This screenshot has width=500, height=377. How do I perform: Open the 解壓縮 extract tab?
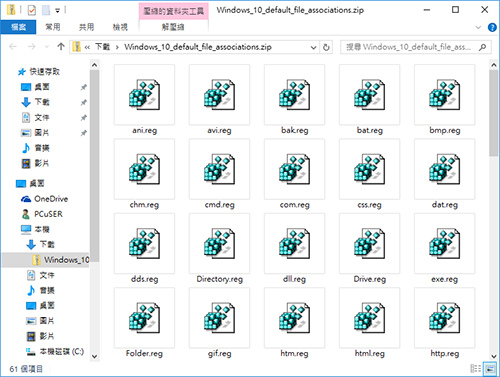click(x=173, y=27)
